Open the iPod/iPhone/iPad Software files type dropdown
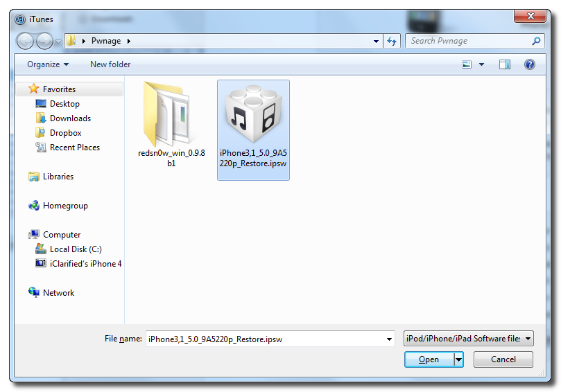This screenshot has width=561, height=392. coord(468,339)
